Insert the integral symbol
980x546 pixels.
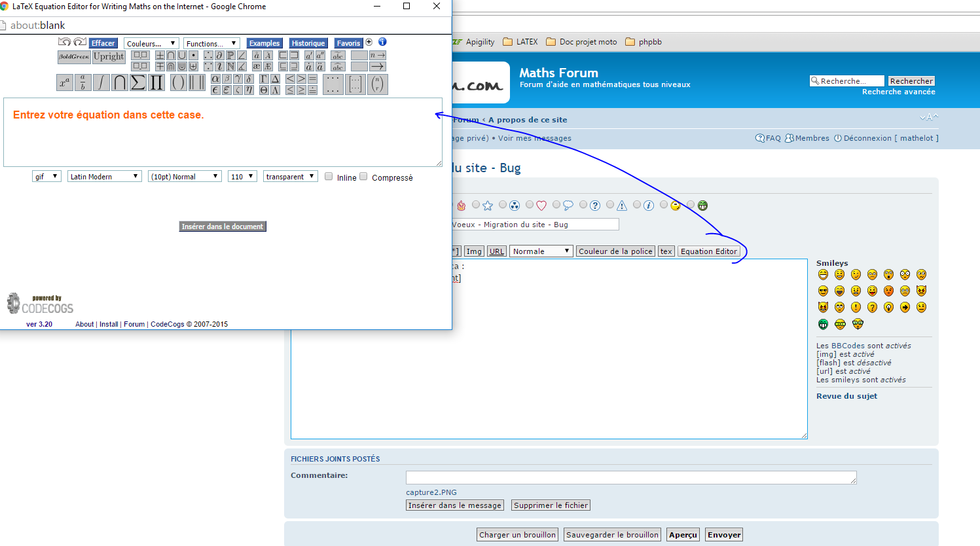(x=101, y=82)
